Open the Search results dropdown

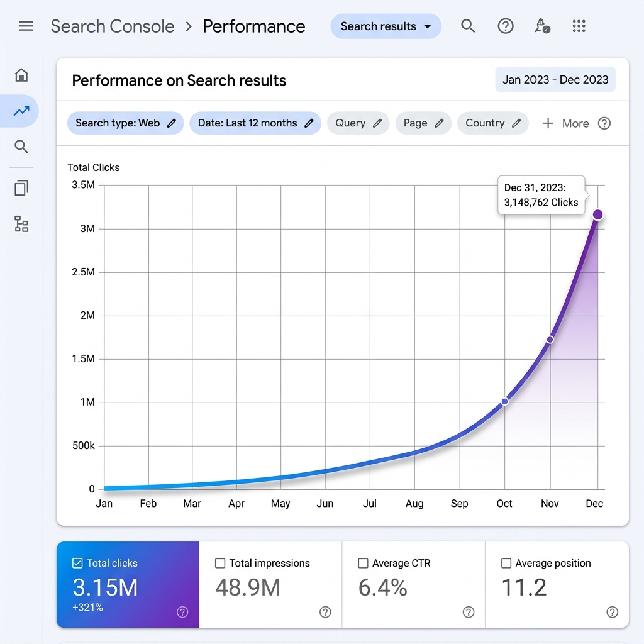click(386, 26)
